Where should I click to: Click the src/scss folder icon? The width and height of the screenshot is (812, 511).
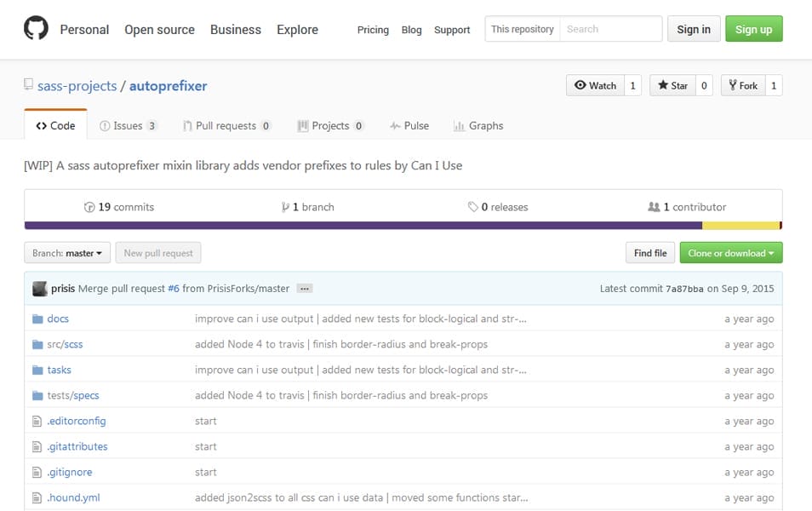pos(37,344)
